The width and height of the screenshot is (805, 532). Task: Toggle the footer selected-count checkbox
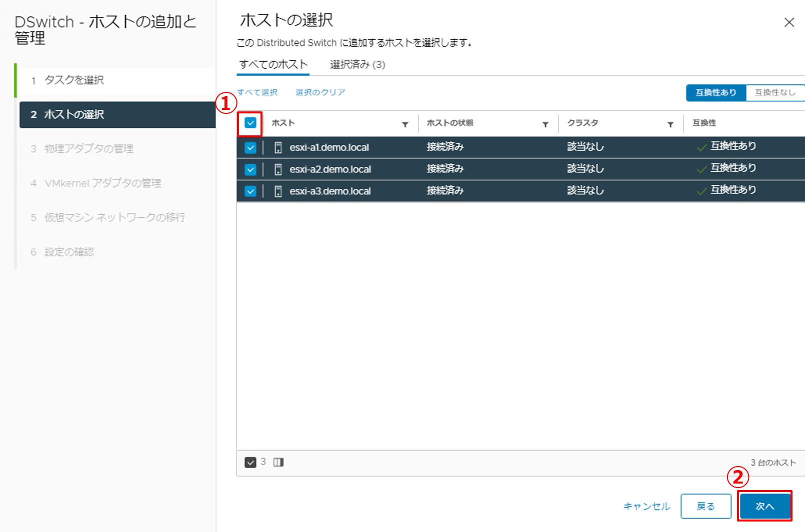(250, 462)
